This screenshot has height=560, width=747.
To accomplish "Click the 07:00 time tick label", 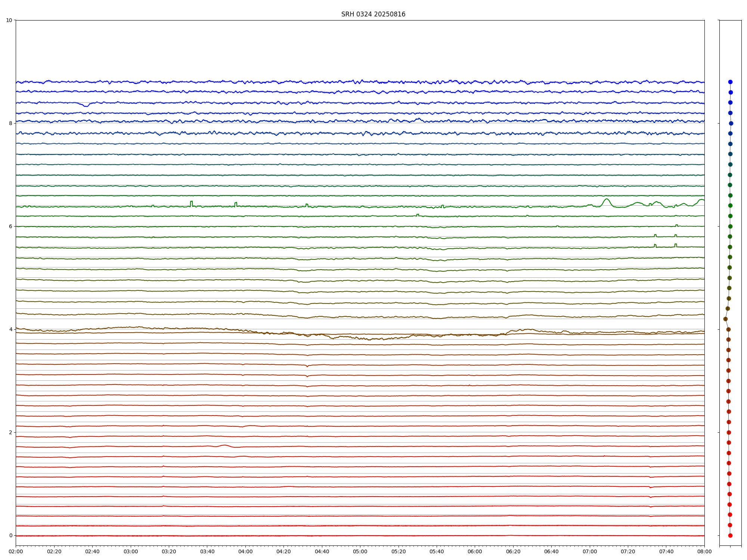I will click(590, 551).
